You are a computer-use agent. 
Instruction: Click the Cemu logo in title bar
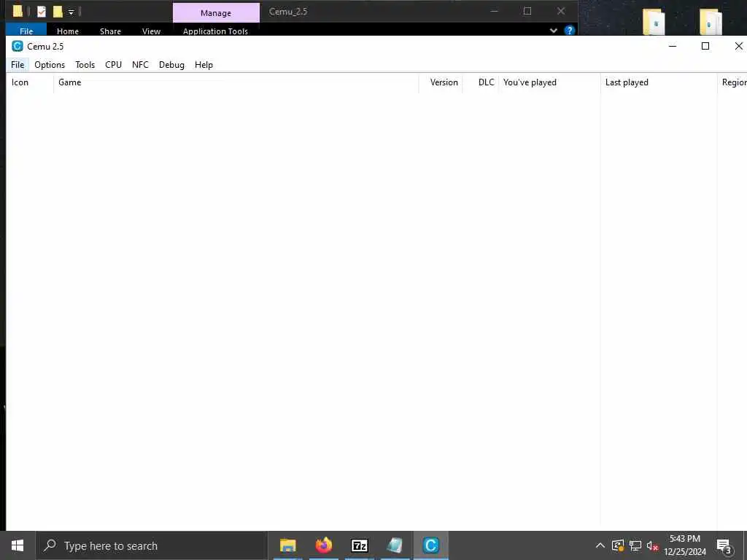click(x=18, y=46)
